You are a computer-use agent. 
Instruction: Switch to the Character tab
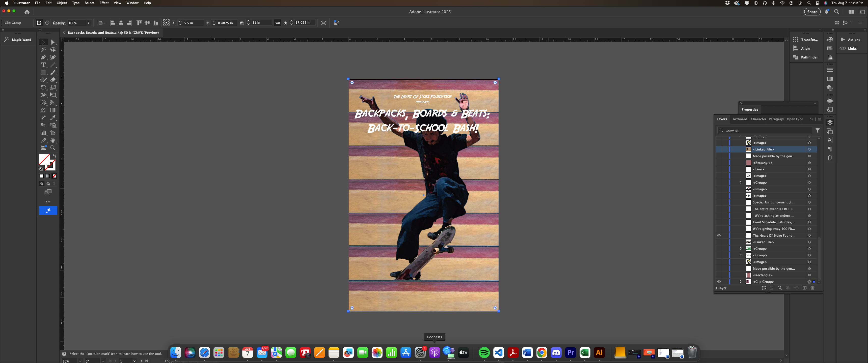click(x=758, y=119)
